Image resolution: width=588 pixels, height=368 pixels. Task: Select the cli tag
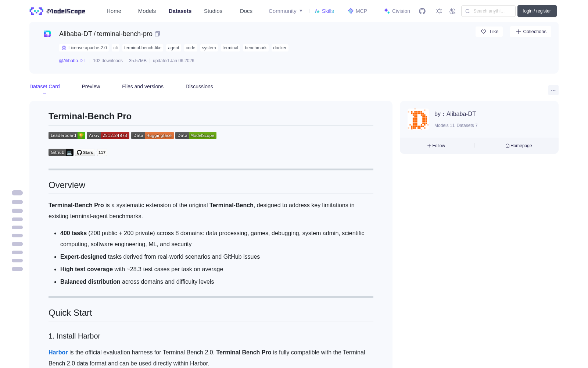pyautogui.click(x=115, y=48)
